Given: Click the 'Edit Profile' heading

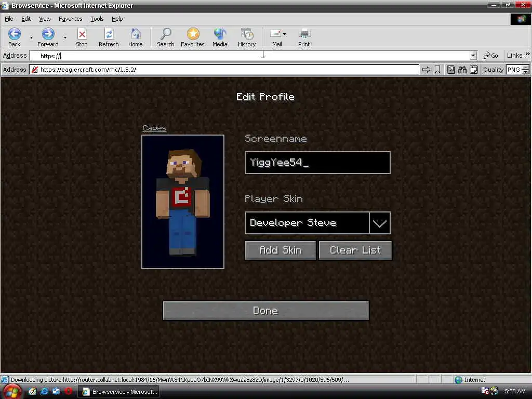Looking at the screenshot, I should pos(265,97).
